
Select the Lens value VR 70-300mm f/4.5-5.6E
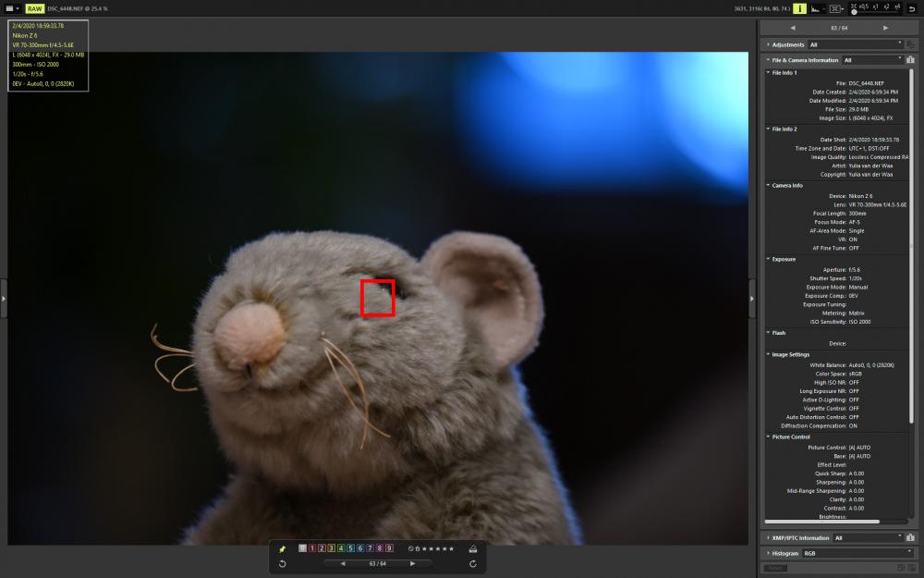878,204
